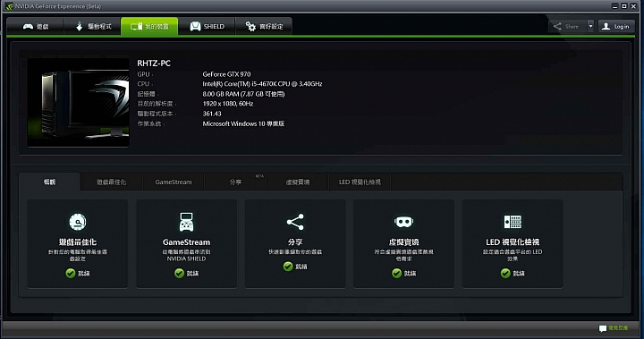Click the GeForce GTX 970 GPU value
Screen dimensions: 644x339
(x=226, y=74)
